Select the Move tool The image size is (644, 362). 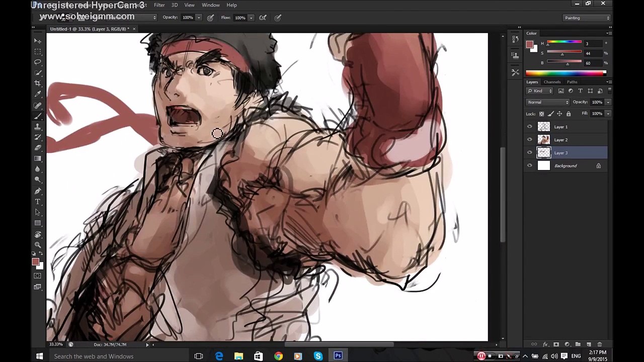(x=38, y=41)
